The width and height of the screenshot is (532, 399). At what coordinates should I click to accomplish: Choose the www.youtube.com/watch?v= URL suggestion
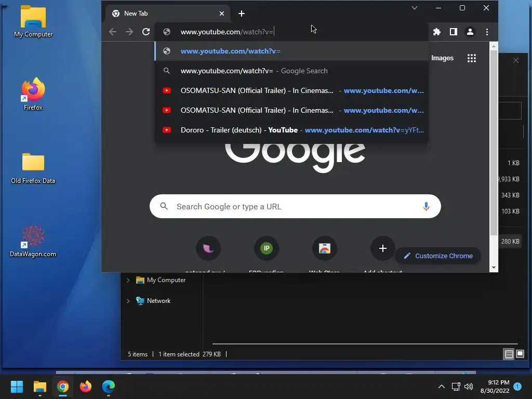pos(291,51)
